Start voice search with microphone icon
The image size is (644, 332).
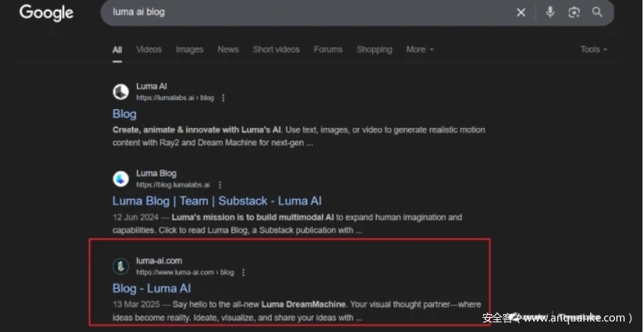(550, 12)
